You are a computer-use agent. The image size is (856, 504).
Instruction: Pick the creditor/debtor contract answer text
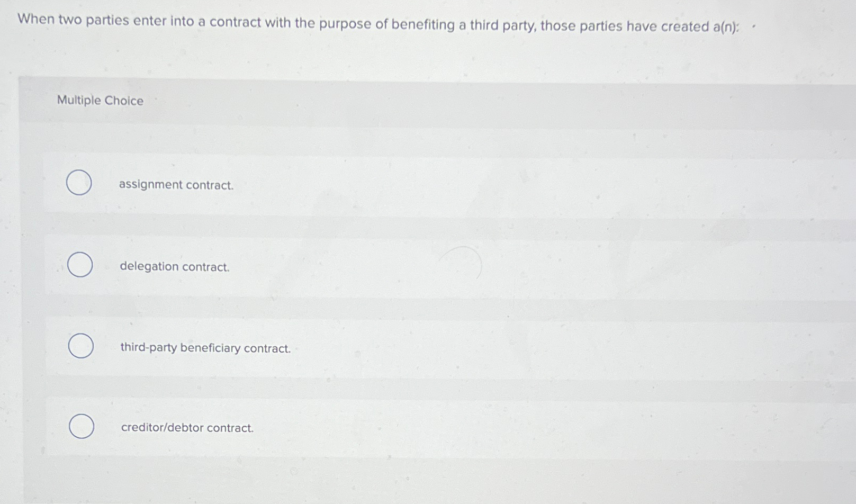click(x=186, y=428)
